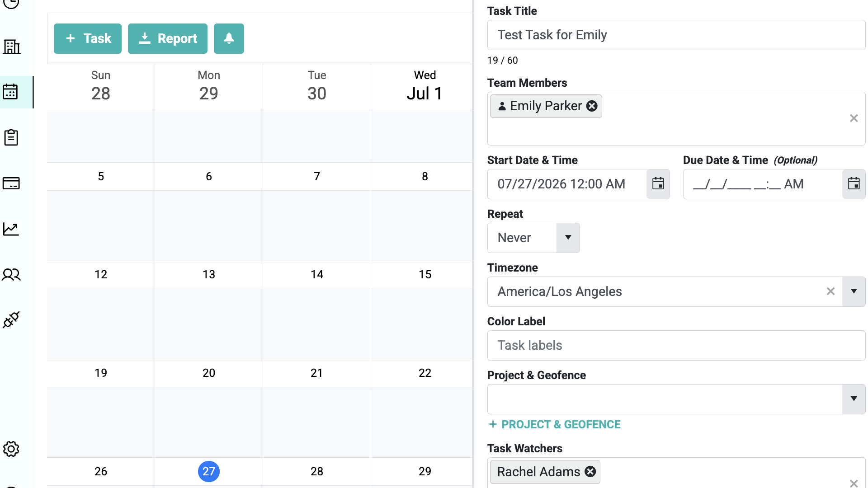868x488 pixels.
Task: Select Wed Jul 1 on calendar
Action: (425, 86)
